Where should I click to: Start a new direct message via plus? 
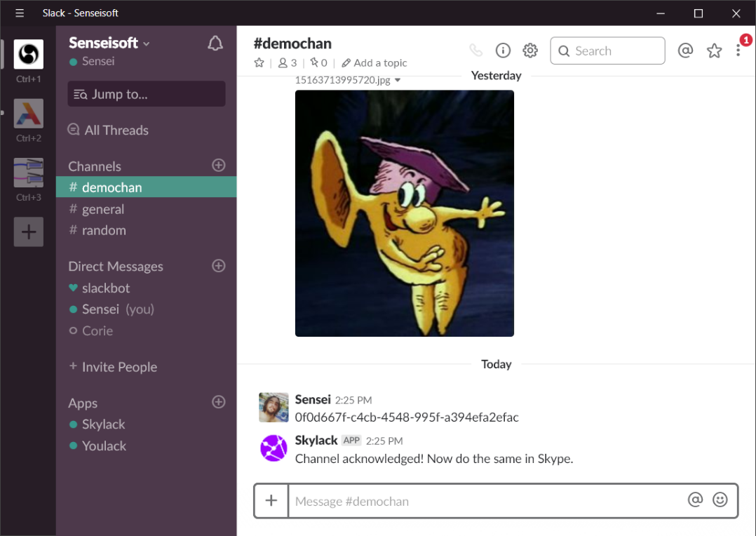point(218,266)
